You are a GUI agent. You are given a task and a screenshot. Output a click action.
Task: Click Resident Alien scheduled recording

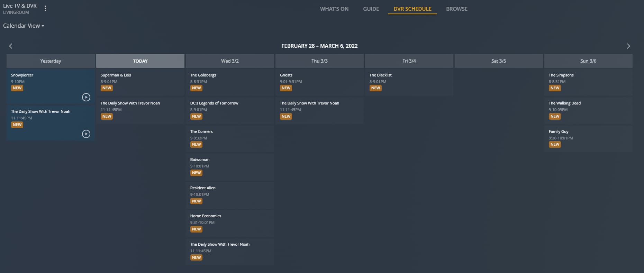[229, 195]
